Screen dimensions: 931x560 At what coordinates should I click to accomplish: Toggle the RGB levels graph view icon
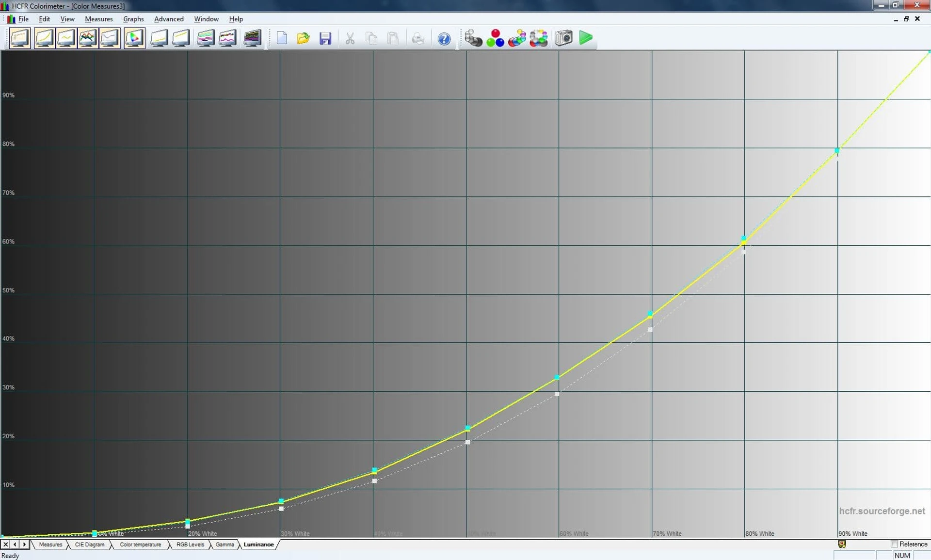click(88, 38)
